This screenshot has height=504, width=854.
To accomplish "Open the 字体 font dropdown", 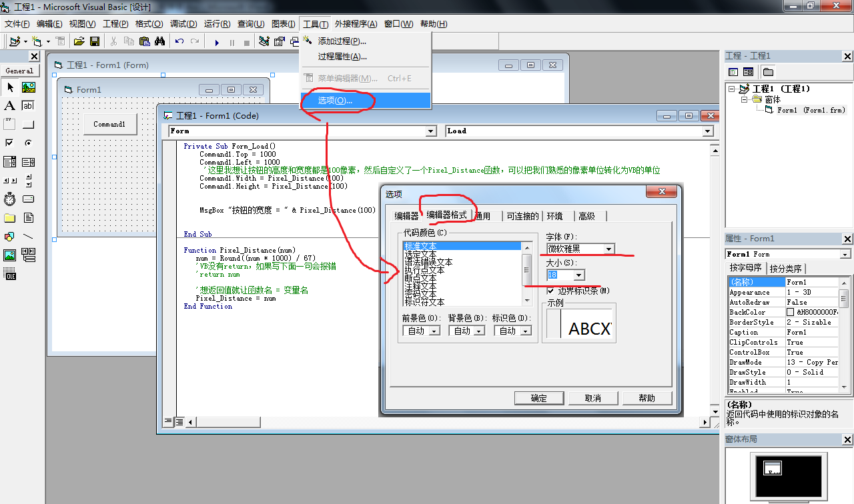I will click(608, 249).
